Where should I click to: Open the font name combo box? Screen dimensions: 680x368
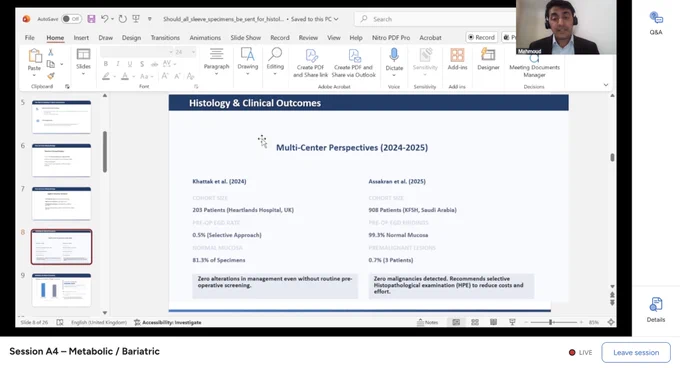click(137, 52)
